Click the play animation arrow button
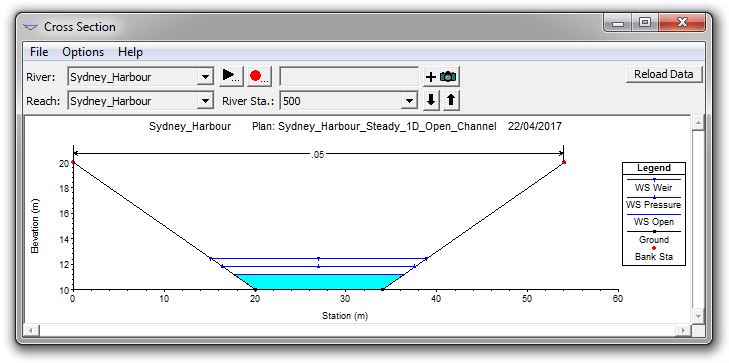 coord(231,76)
